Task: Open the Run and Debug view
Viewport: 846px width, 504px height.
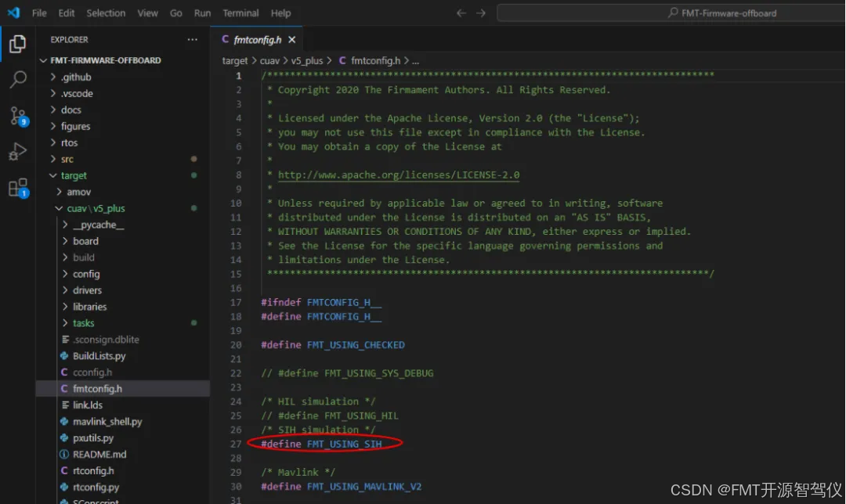Action: pos(18,152)
